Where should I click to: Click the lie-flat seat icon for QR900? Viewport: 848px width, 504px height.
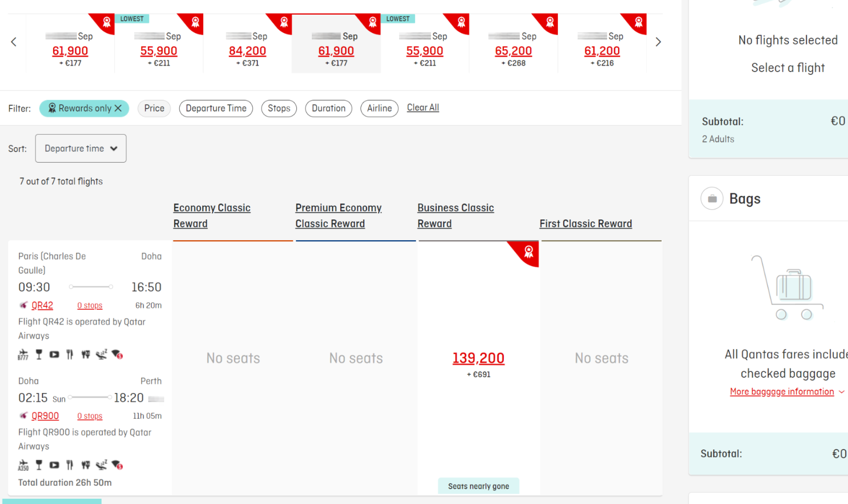102,465
